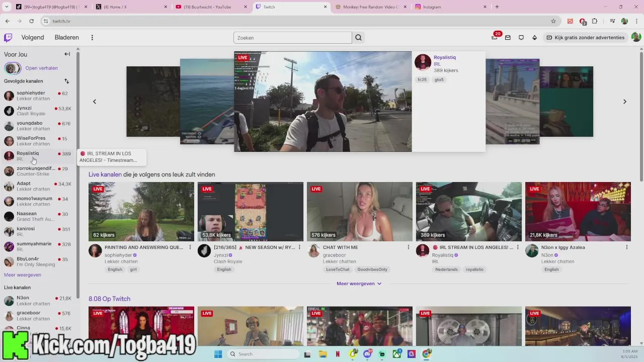644x362 pixels.
Task: Show more followed channels with Meer weergeven
Action: pyautogui.click(x=23, y=275)
